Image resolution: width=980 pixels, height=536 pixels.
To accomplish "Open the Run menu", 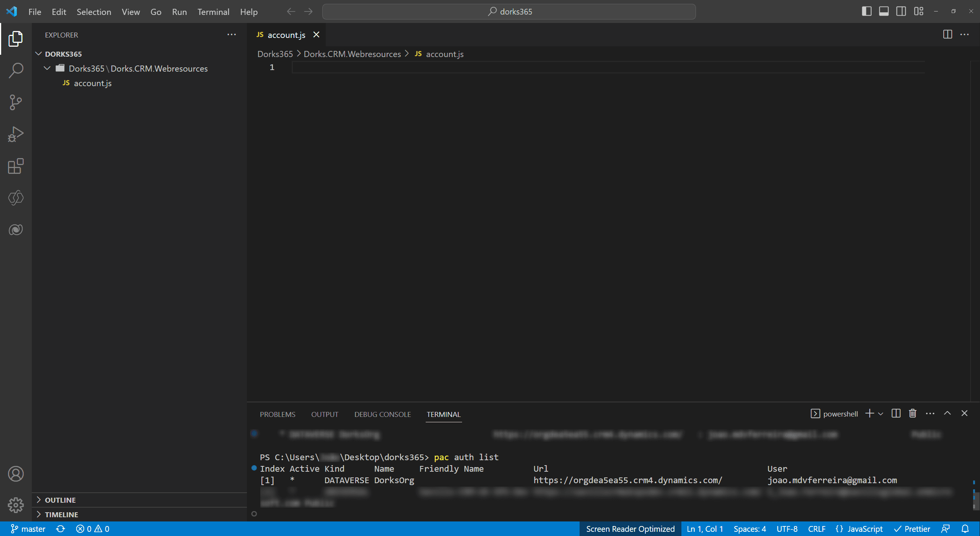I will click(180, 12).
